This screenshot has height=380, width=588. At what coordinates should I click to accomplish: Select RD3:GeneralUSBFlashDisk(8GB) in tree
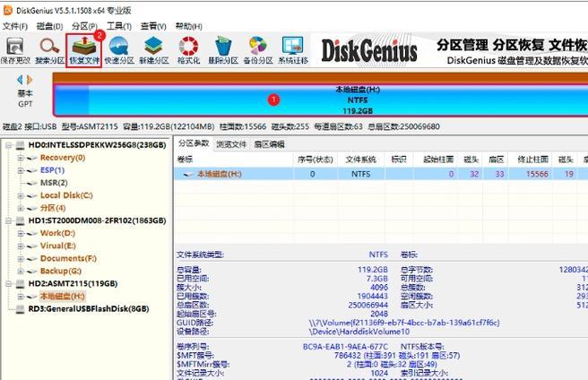point(89,309)
